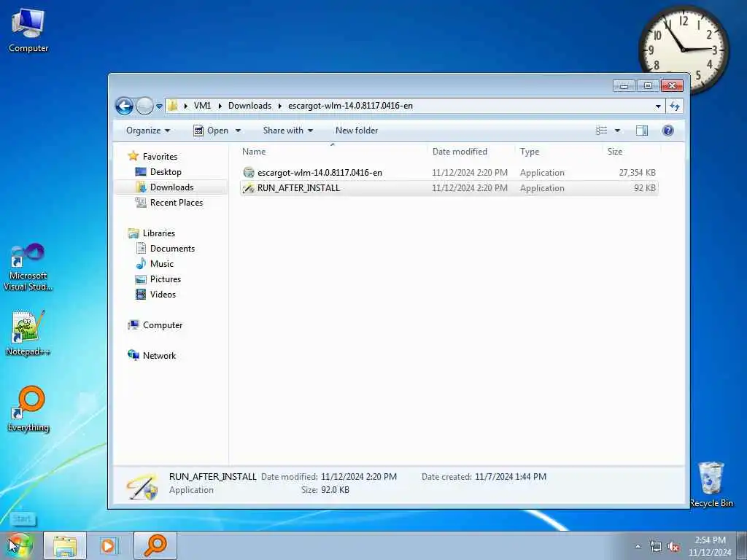The height and width of the screenshot is (560, 747).
Task: Expand the Open button dropdown arrow
Action: pos(238,131)
